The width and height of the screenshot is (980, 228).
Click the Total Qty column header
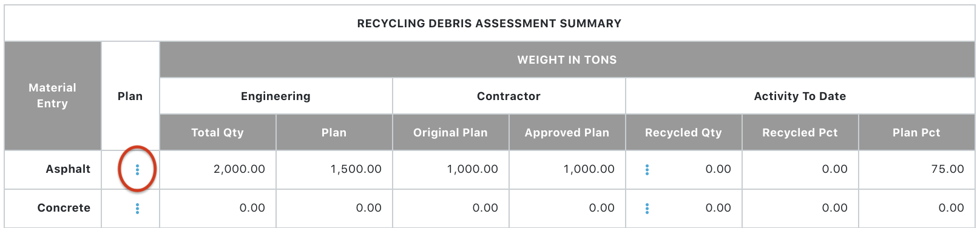click(x=217, y=132)
